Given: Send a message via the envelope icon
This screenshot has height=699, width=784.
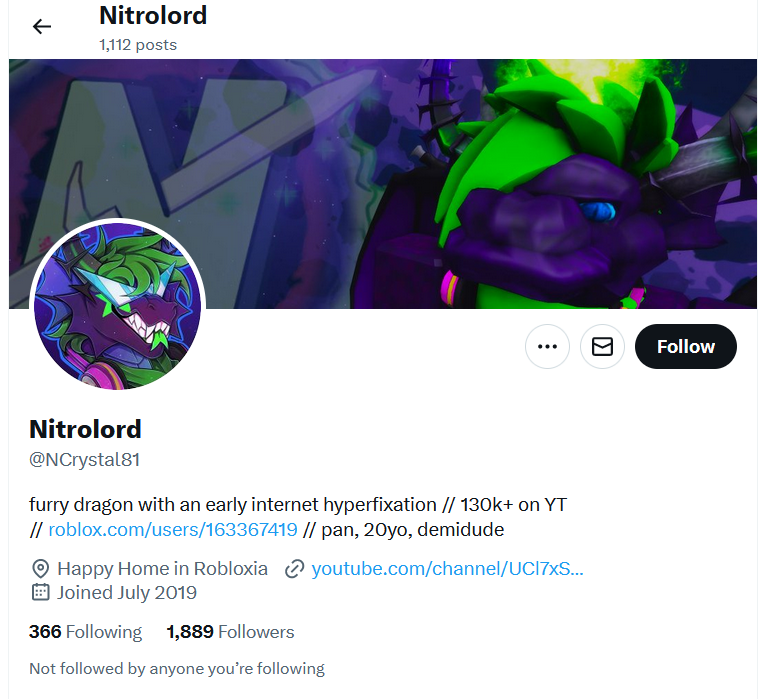Looking at the screenshot, I should (602, 346).
